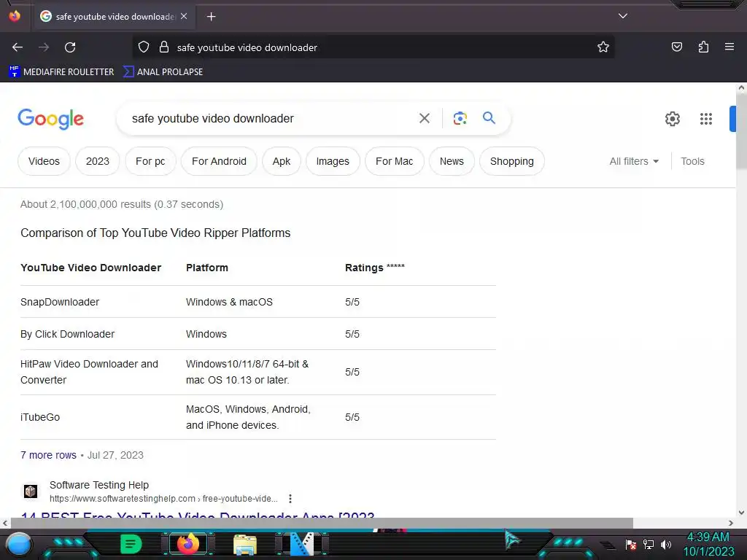Image resolution: width=747 pixels, height=560 pixels.
Task: Reload the current page
Action: click(70, 47)
